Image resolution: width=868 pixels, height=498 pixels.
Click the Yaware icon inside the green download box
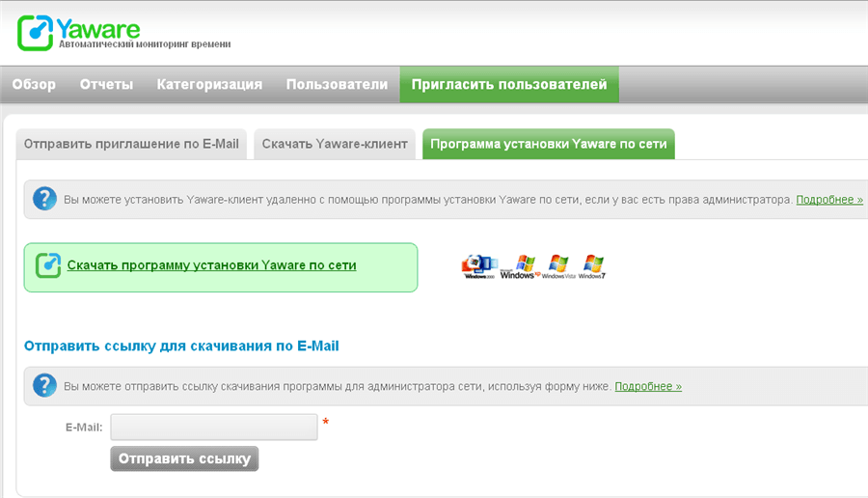48,265
